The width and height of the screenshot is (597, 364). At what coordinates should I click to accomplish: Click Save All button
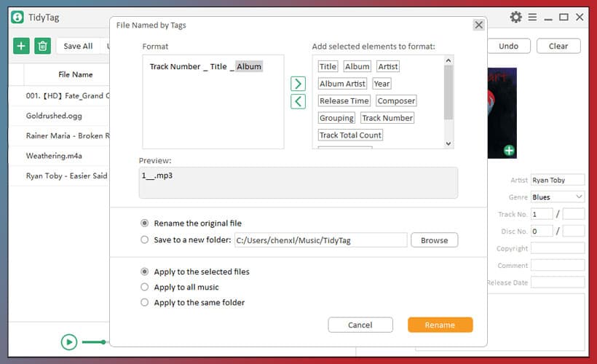click(78, 46)
